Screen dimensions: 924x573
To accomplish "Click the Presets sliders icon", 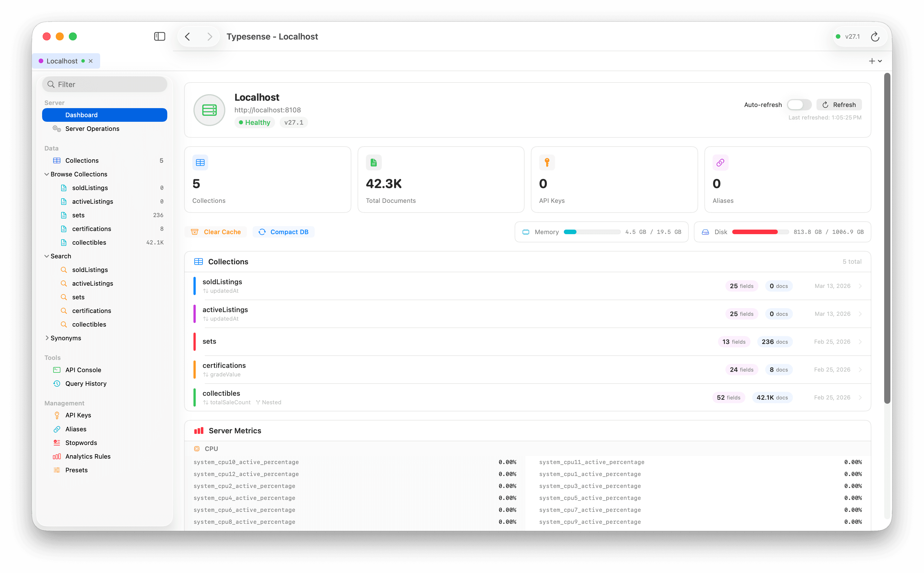I will tap(56, 470).
